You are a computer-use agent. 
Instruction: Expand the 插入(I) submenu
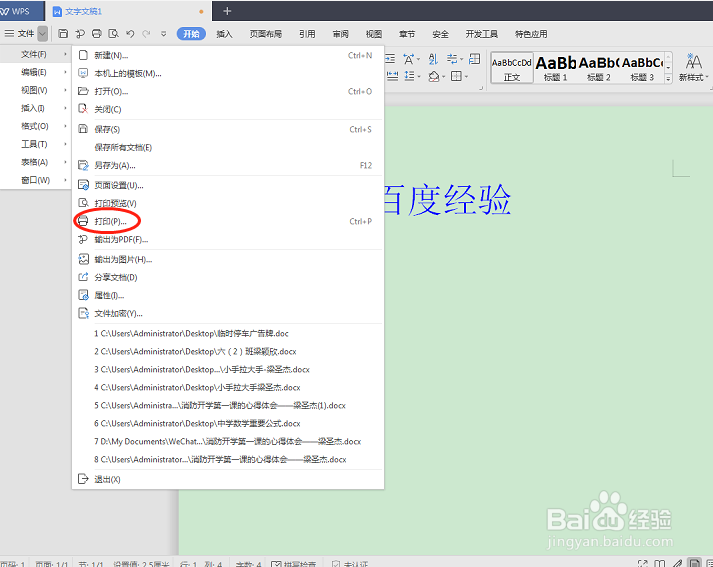coord(35,108)
